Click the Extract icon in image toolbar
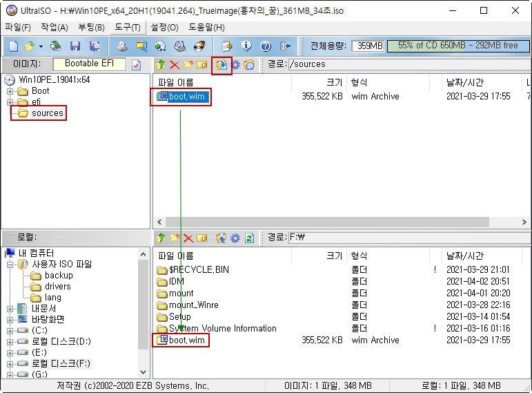Viewport: 532px width, 393px height. tap(221, 64)
